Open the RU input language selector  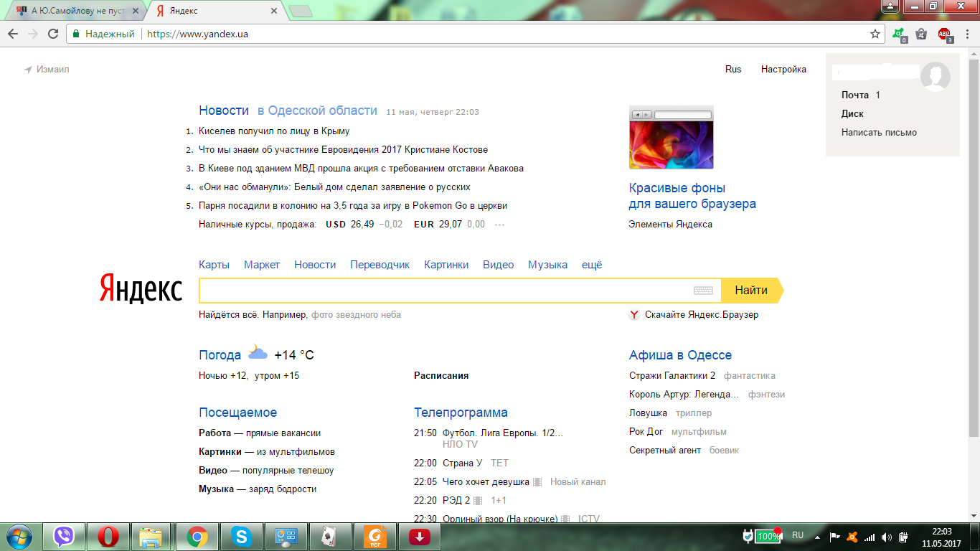pos(798,535)
